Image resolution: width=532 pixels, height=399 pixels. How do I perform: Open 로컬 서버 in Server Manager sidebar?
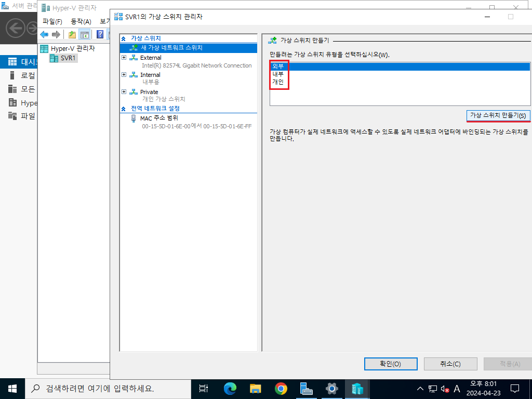click(x=23, y=75)
